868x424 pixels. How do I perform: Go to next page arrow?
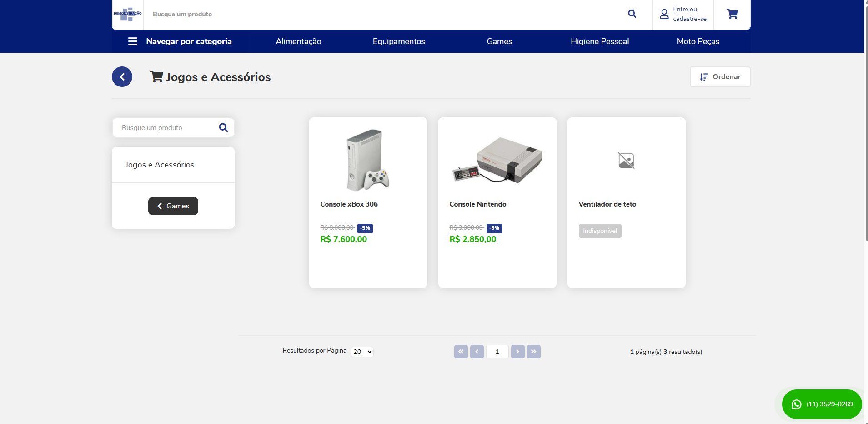coord(517,352)
